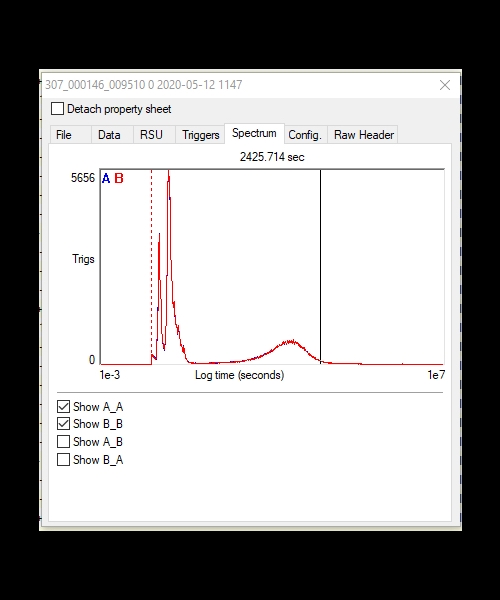Click the red B legend label

tap(119, 178)
